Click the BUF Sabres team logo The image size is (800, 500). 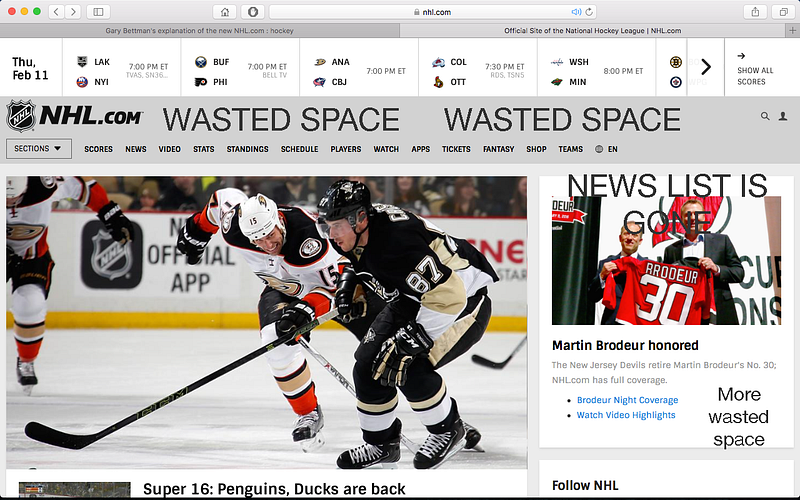click(201, 62)
